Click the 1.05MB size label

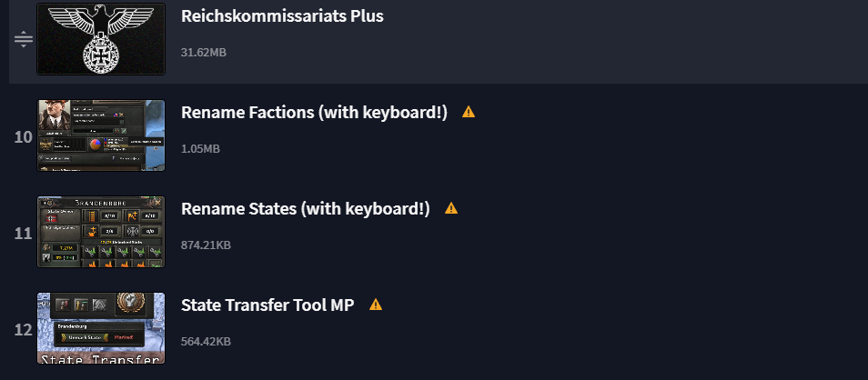tap(201, 149)
